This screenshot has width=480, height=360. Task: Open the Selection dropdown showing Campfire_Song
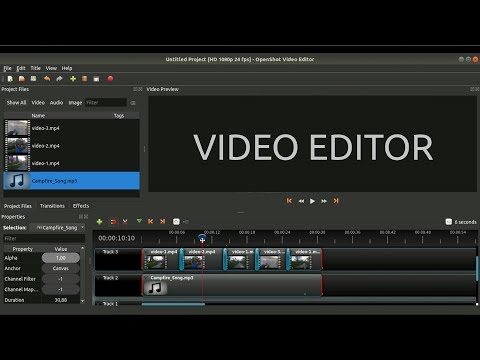coord(57,227)
